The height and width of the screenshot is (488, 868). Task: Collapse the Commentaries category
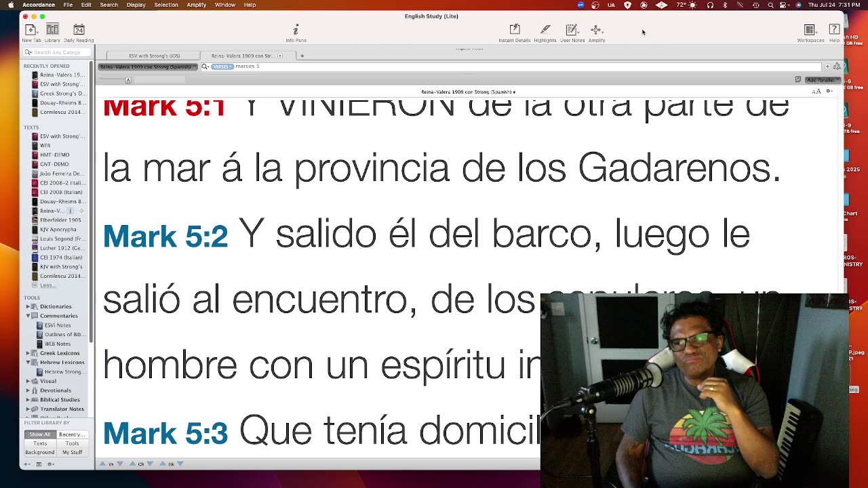(x=28, y=316)
